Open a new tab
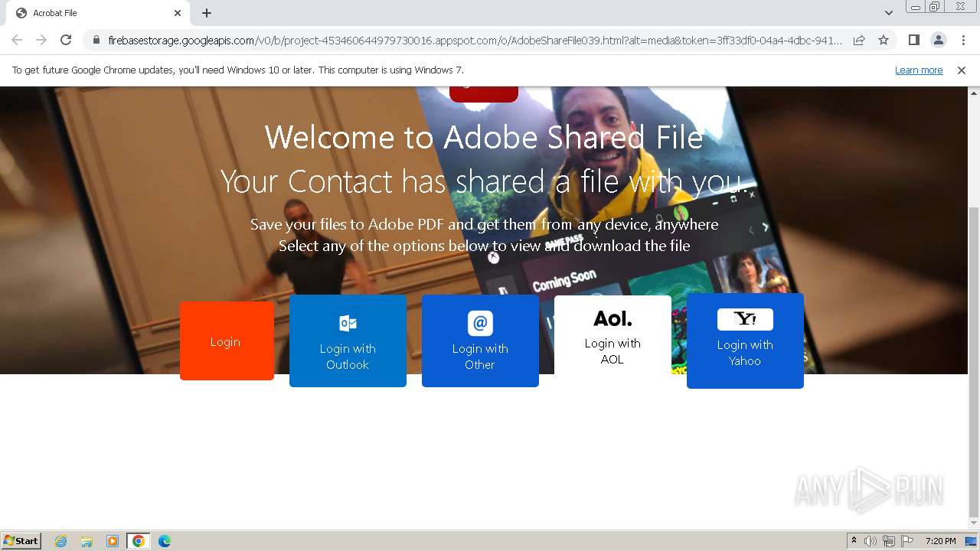This screenshot has height=551, width=980. [x=207, y=13]
